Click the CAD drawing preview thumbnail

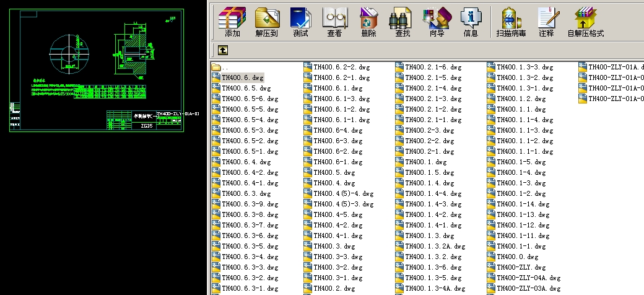103,70
